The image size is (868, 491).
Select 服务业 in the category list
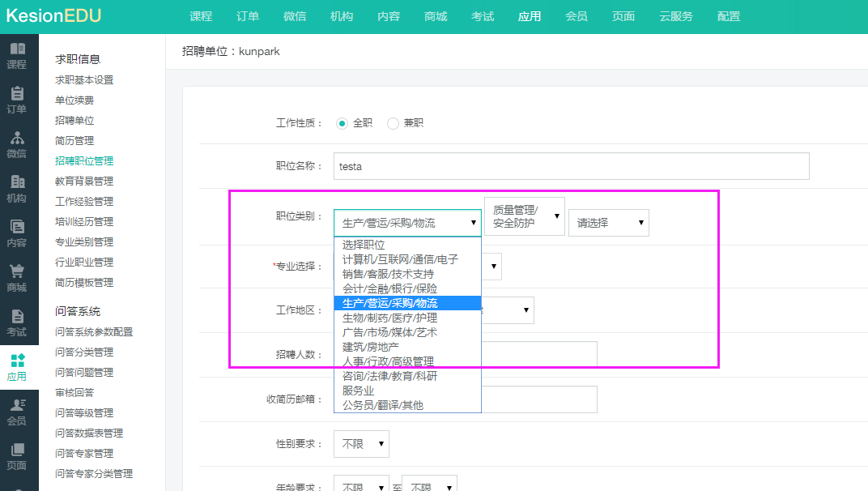pyautogui.click(x=358, y=391)
